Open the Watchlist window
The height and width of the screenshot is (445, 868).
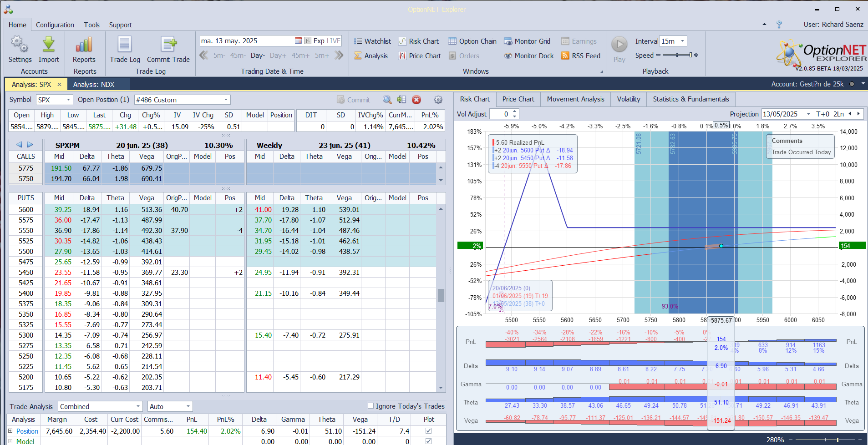click(x=373, y=41)
